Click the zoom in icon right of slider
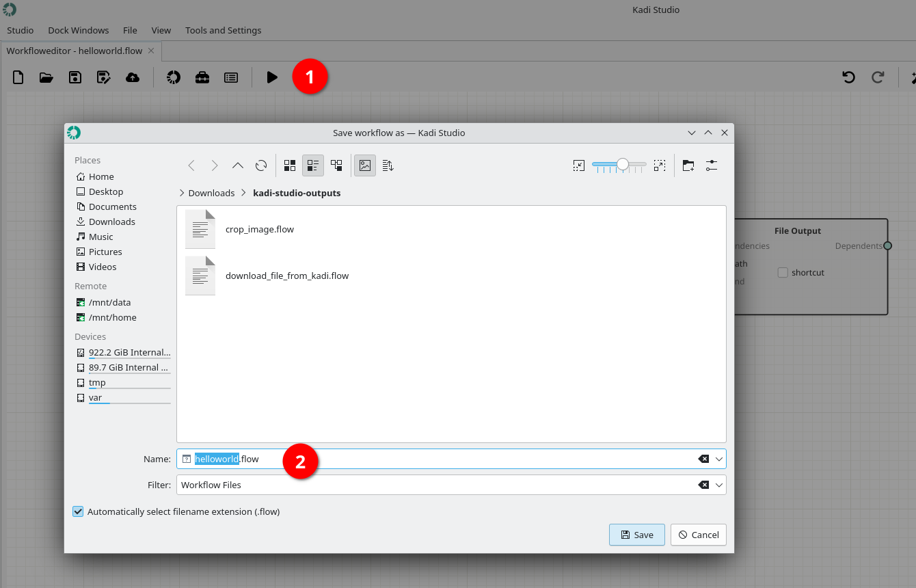The image size is (916, 588). point(660,165)
